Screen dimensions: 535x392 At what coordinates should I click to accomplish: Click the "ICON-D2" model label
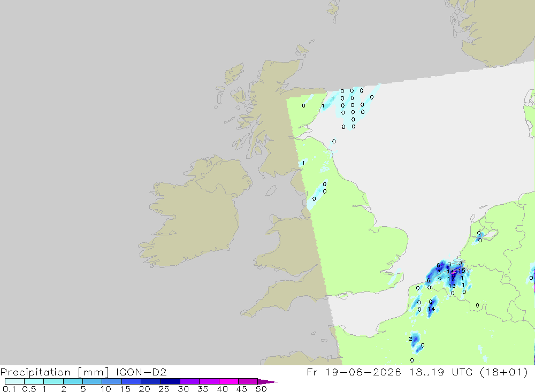coord(141,372)
